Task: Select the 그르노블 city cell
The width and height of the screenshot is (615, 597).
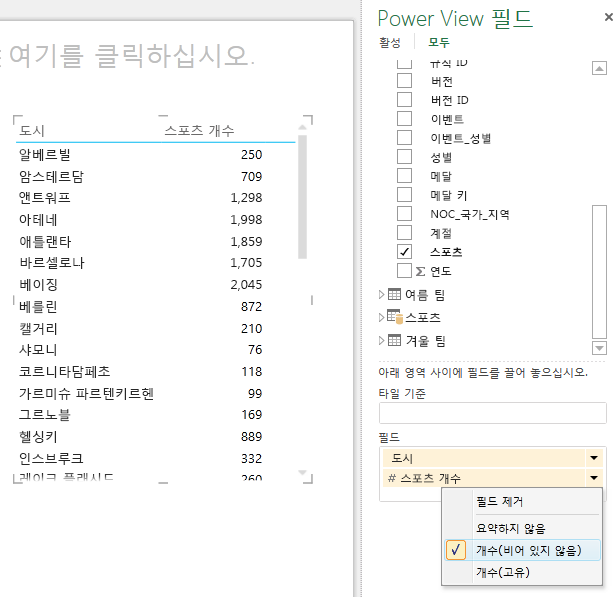Action: 45,415
